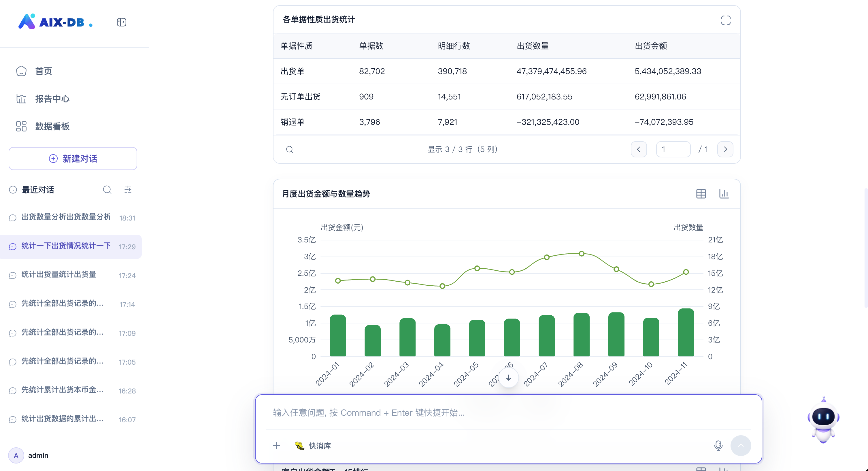Open the 17:05 conversation
The height and width of the screenshot is (471, 868).
click(x=71, y=362)
